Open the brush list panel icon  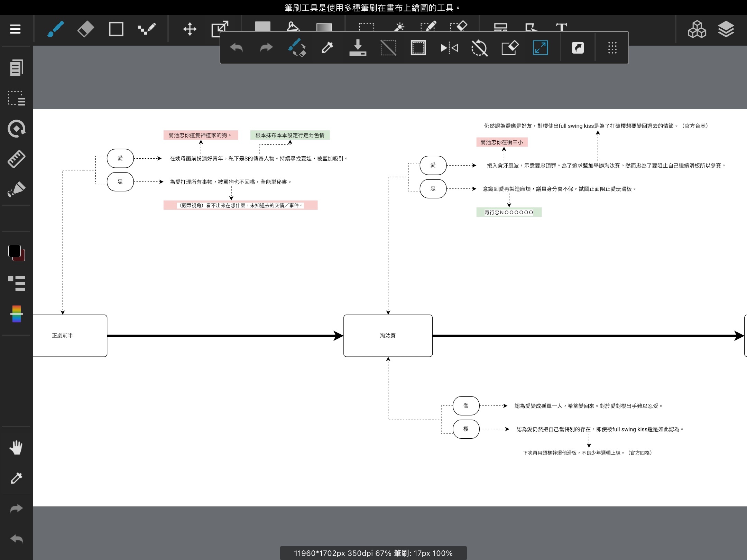(x=16, y=283)
